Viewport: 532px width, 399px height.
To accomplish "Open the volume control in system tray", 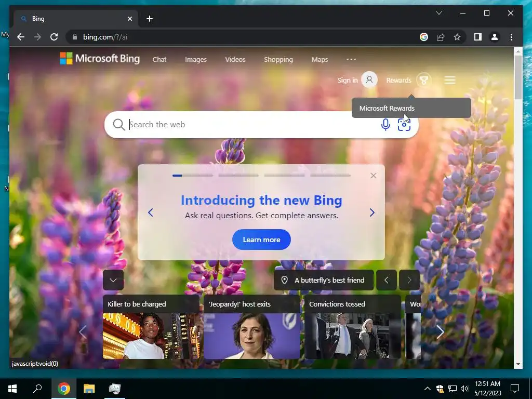I will click(464, 389).
